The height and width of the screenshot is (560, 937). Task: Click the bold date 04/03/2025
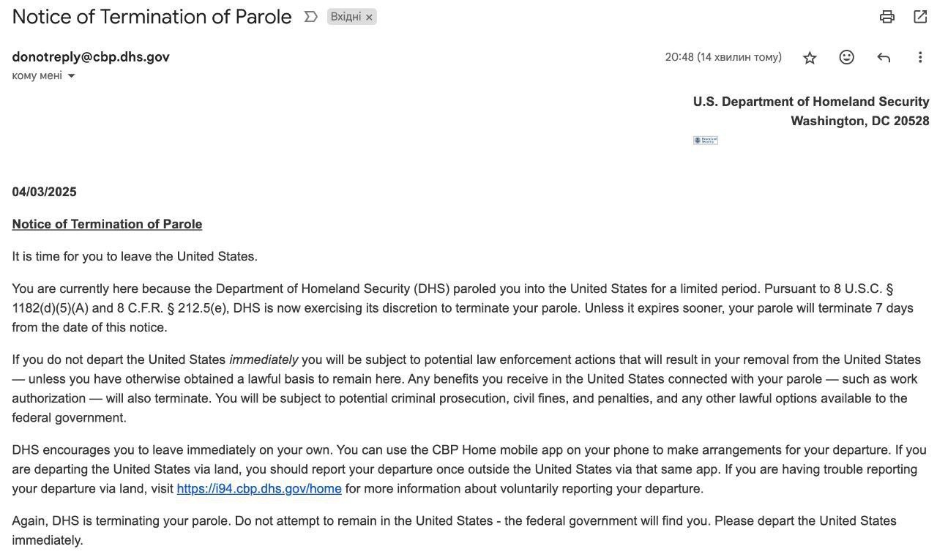(x=44, y=192)
